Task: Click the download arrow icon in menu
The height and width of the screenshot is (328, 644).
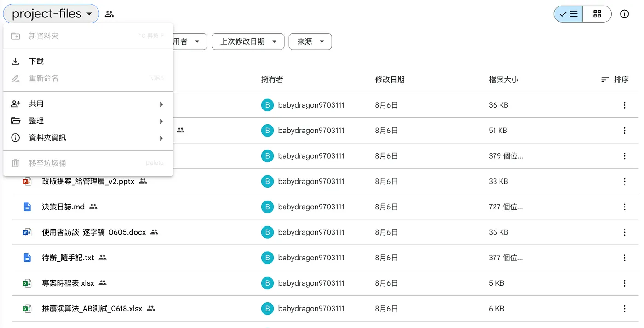Action: 15,61
